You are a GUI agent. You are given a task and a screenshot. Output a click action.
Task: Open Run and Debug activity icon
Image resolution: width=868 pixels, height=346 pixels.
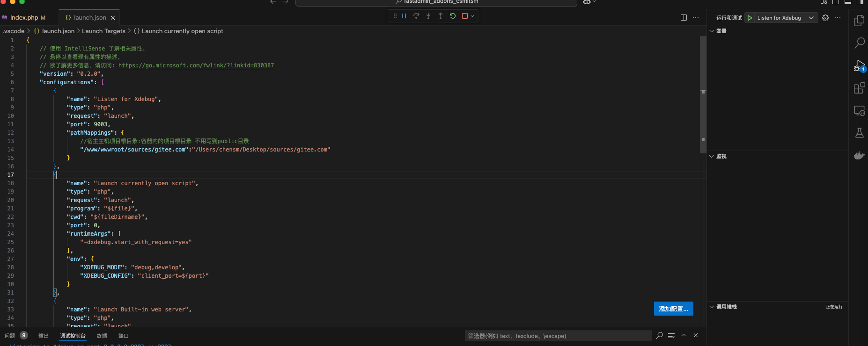click(x=860, y=65)
